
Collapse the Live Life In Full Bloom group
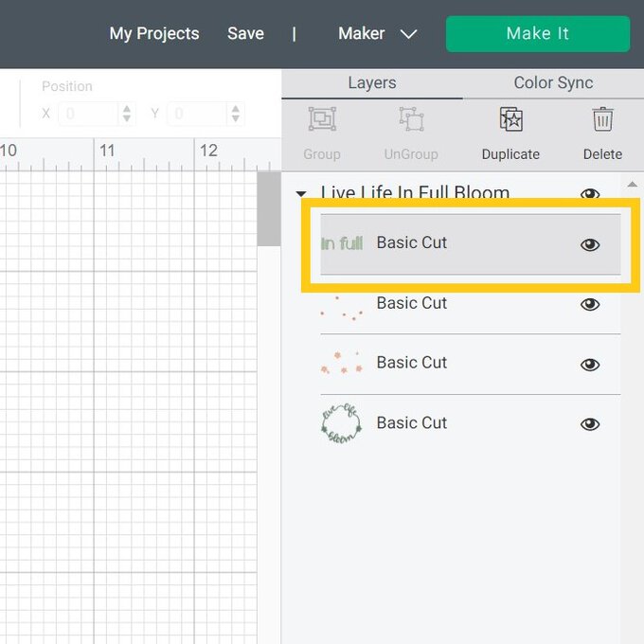[x=301, y=192]
